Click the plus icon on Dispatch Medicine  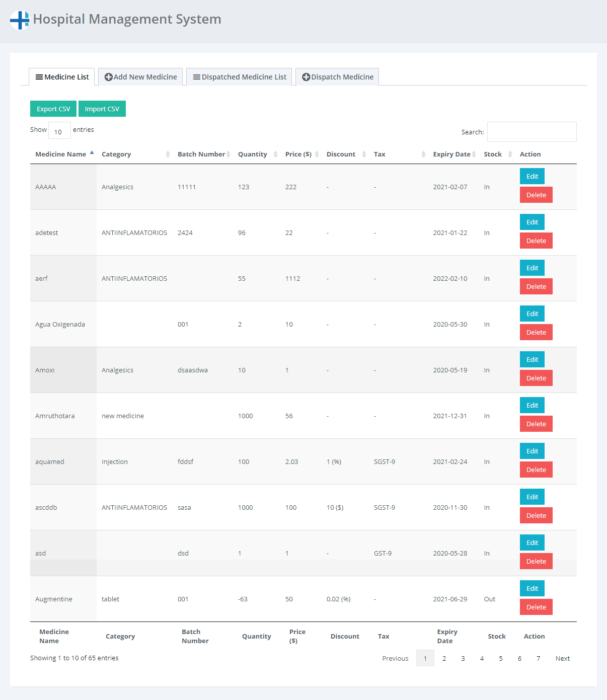pos(306,77)
